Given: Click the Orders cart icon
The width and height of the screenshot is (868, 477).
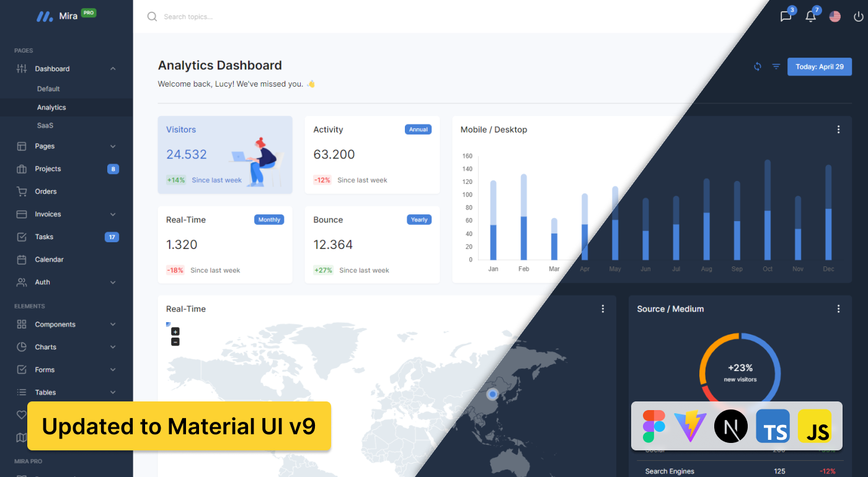Looking at the screenshot, I should coord(22,191).
